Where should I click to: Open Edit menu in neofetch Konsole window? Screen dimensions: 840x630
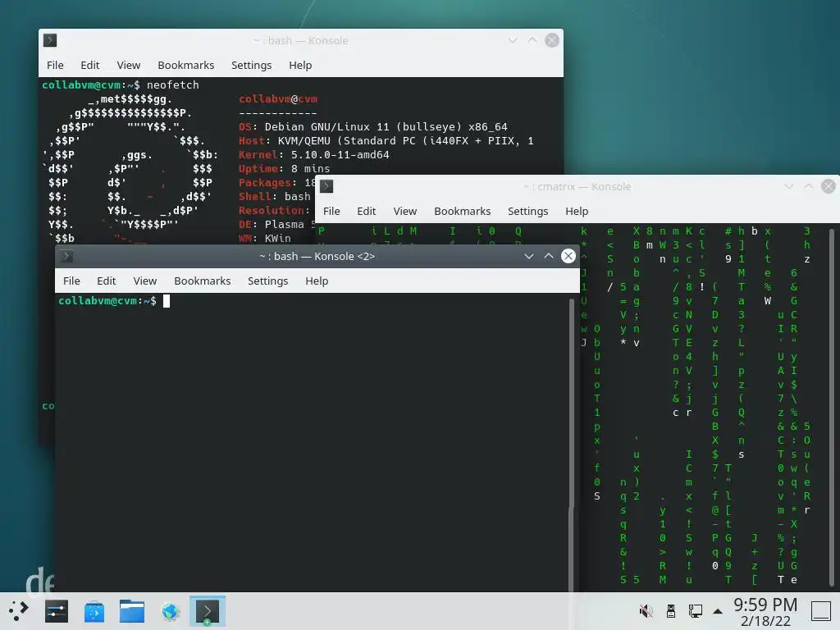click(90, 65)
